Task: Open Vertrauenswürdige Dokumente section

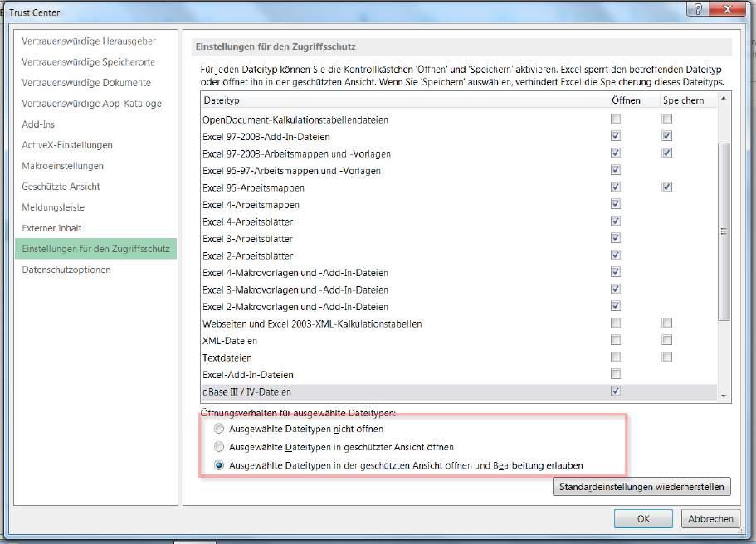Action: pos(86,83)
